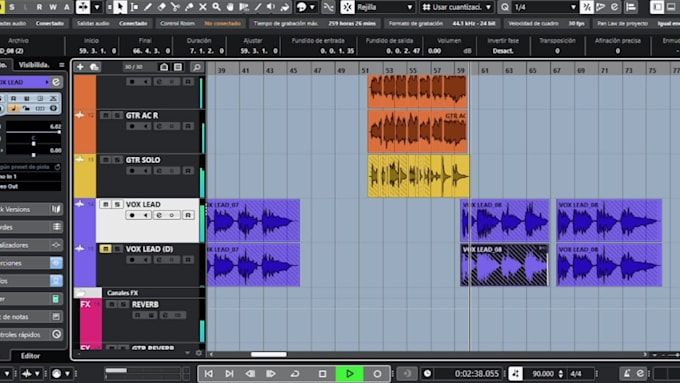Toggle the tempo track button

click(x=515, y=373)
